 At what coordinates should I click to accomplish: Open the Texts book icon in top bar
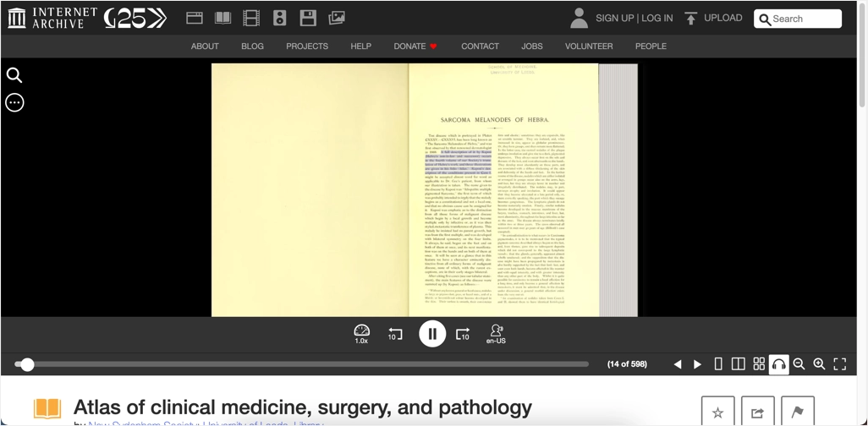coord(223,19)
